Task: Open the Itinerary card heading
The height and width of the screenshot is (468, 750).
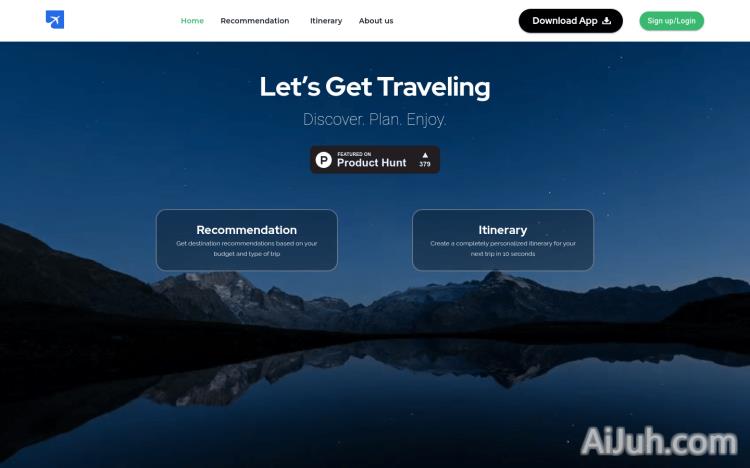Action: 503,230
